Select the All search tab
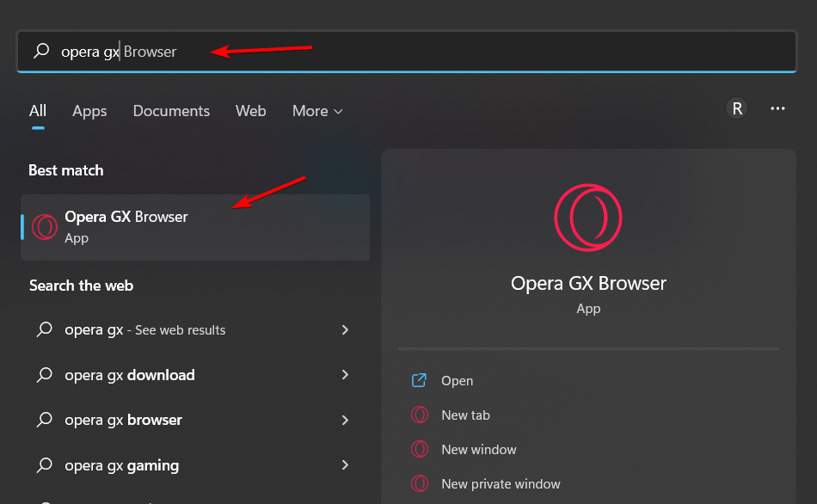Viewport: 817px width, 504px height. tap(38, 111)
